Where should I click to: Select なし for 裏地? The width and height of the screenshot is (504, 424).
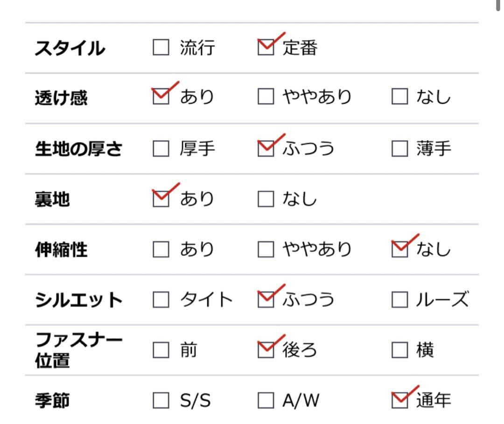pos(266,199)
